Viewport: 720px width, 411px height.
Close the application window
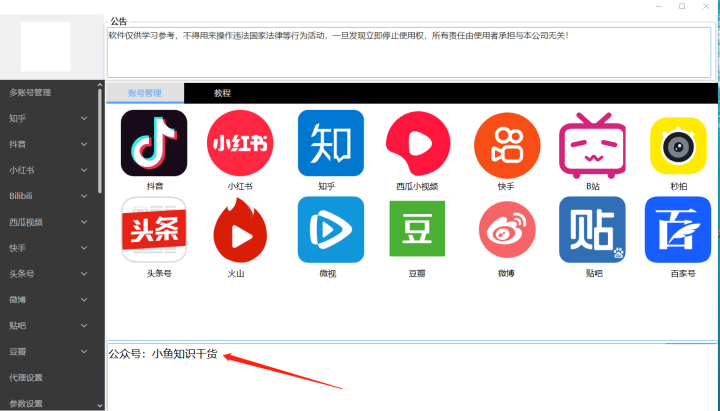pyautogui.click(x=706, y=6)
